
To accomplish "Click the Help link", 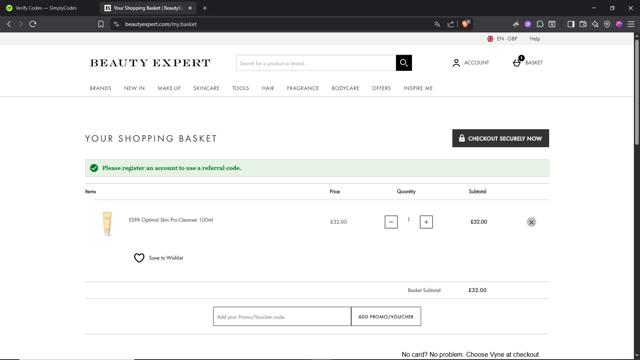I will [x=535, y=39].
